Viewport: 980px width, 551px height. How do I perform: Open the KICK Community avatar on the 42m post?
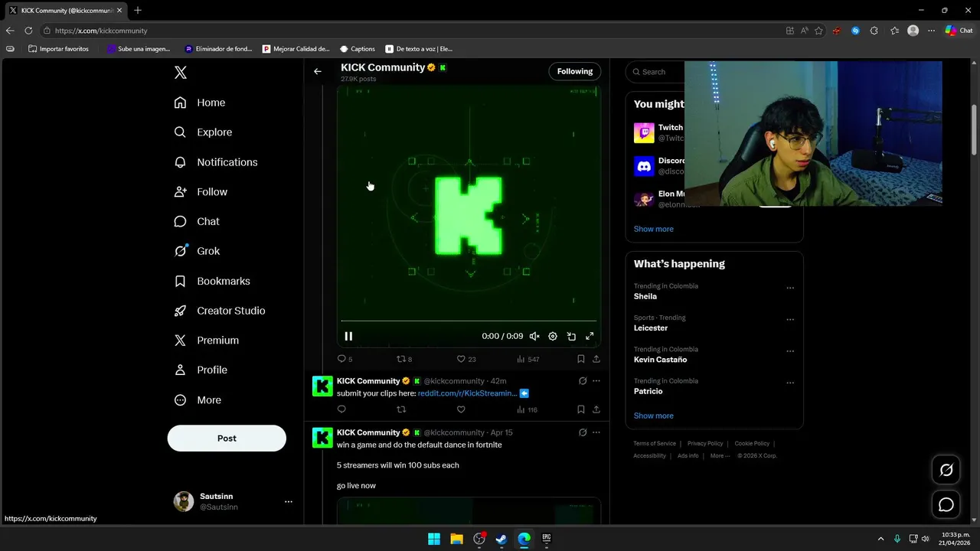322,386
